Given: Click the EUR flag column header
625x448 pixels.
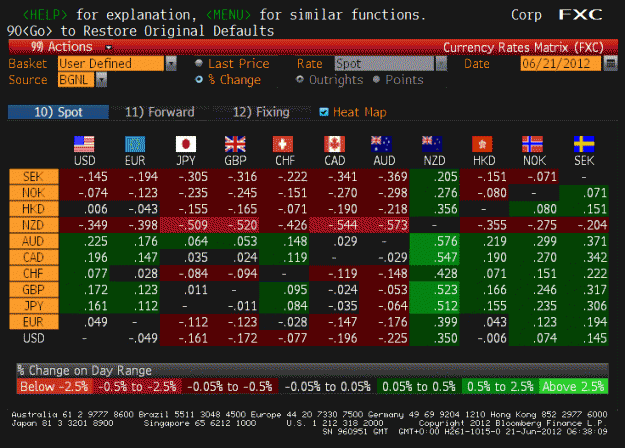Looking at the screenshot, I should [x=135, y=151].
